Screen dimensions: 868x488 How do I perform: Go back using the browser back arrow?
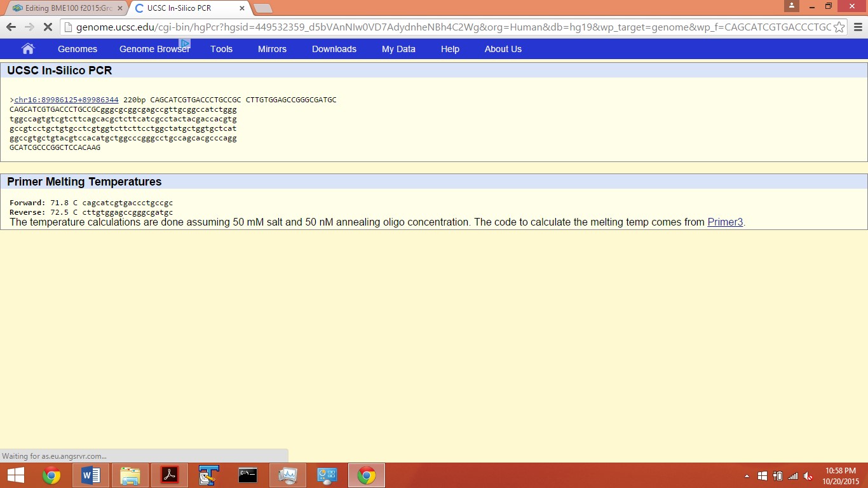coord(11,27)
